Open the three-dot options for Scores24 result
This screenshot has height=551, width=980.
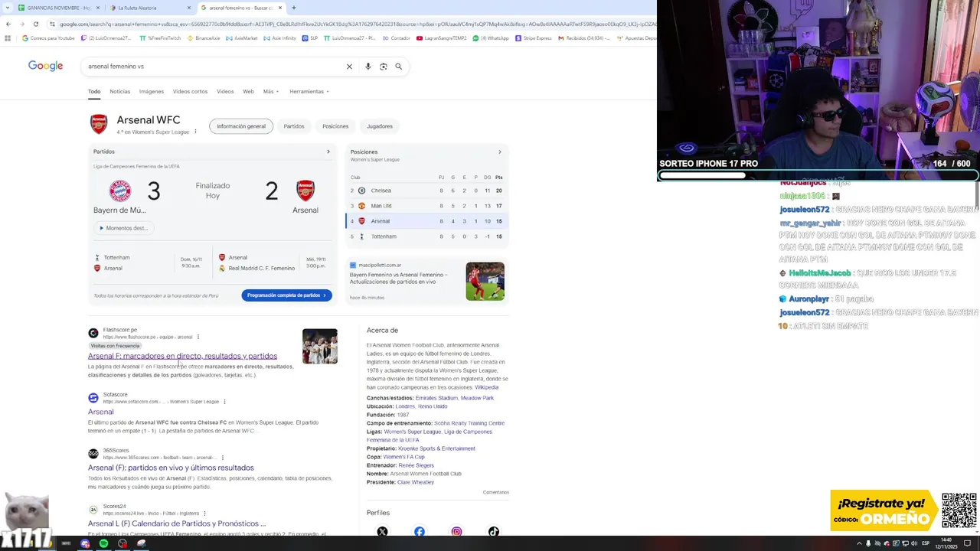[204, 514]
